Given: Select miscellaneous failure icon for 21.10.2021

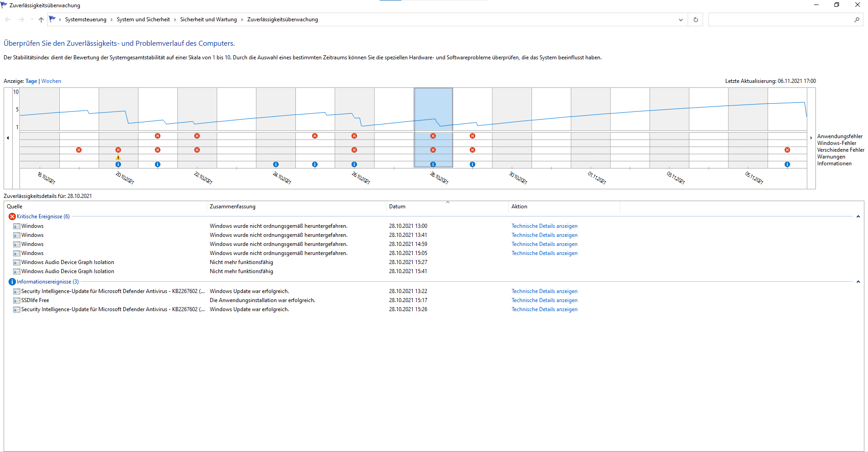Looking at the screenshot, I should (158, 150).
